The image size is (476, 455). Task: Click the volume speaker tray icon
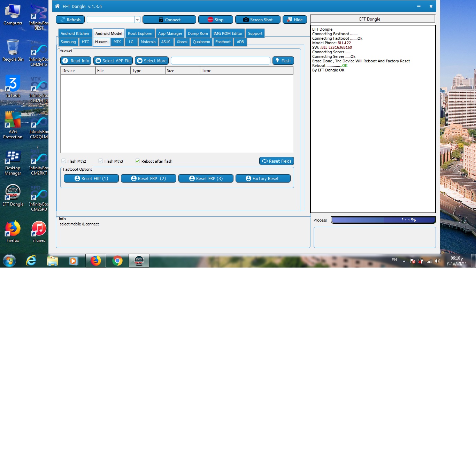[438, 261]
